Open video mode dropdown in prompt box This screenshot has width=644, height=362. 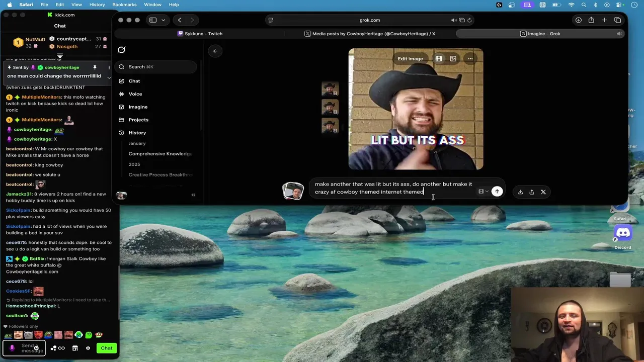(x=483, y=192)
